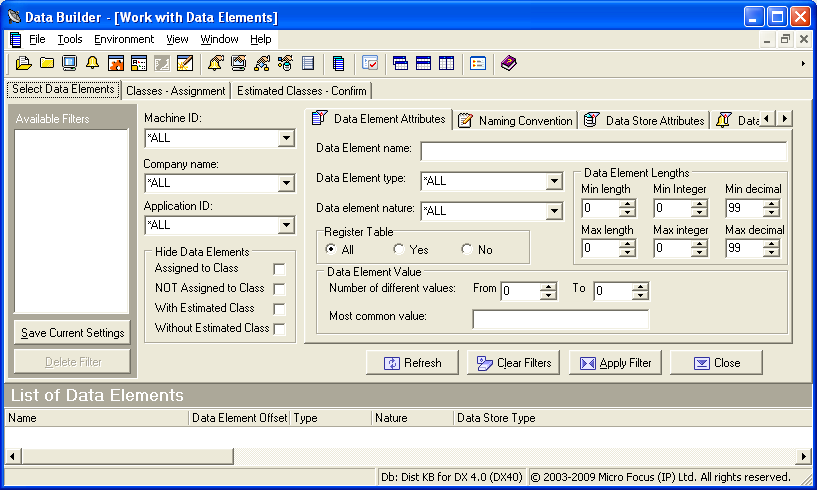This screenshot has height=490, width=817.
Task: Enable the 'Assigned to Class' checkbox
Action: 279,269
